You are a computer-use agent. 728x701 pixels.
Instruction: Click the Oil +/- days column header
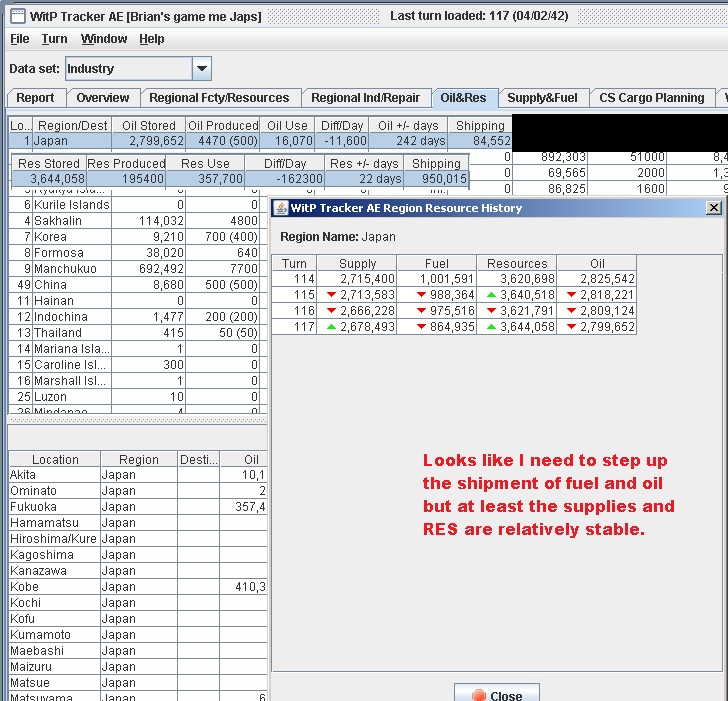coord(408,125)
